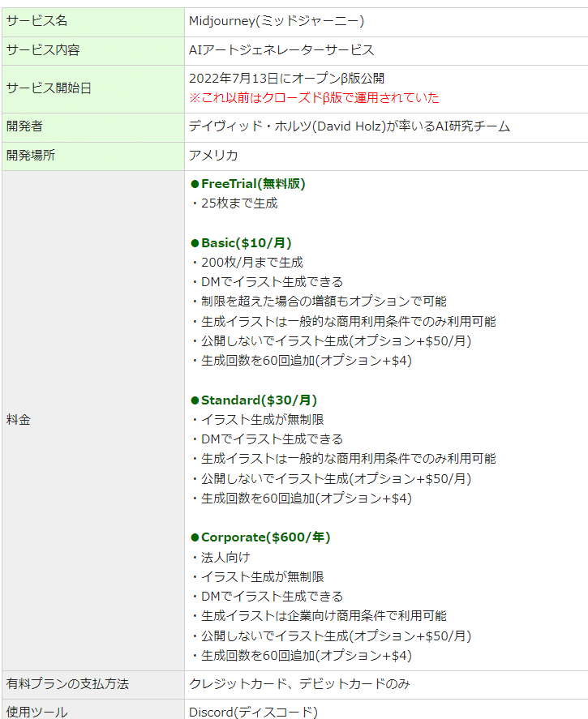Click '2022年7月13日にオープンβ版公開' text
Screen dimensions: 588x719
pyautogui.click(x=286, y=79)
